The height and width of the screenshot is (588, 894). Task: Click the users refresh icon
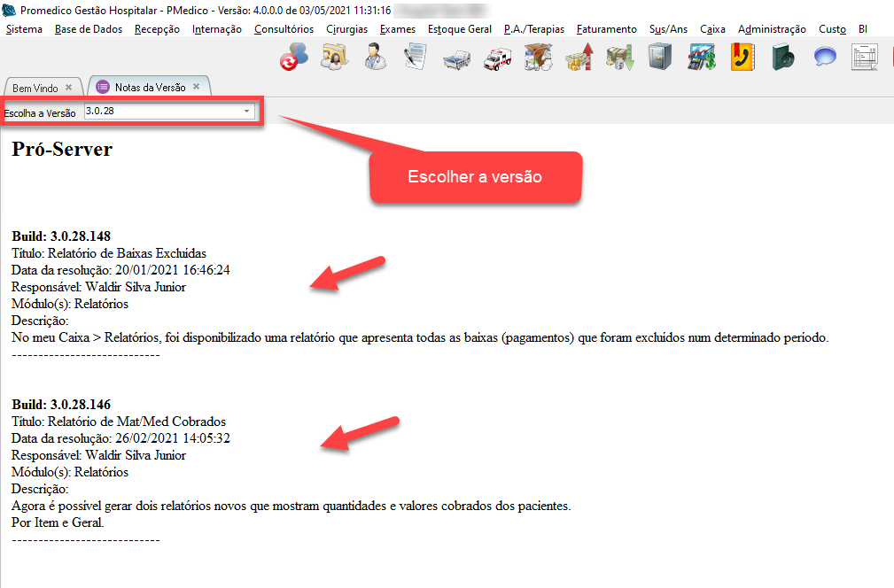click(x=293, y=58)
